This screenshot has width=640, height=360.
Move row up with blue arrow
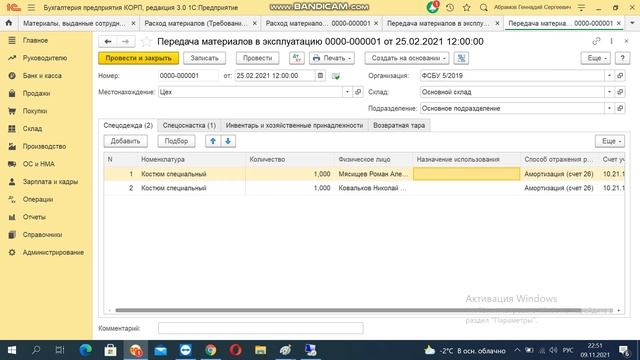pyautogui.click(x=213, y=141)
